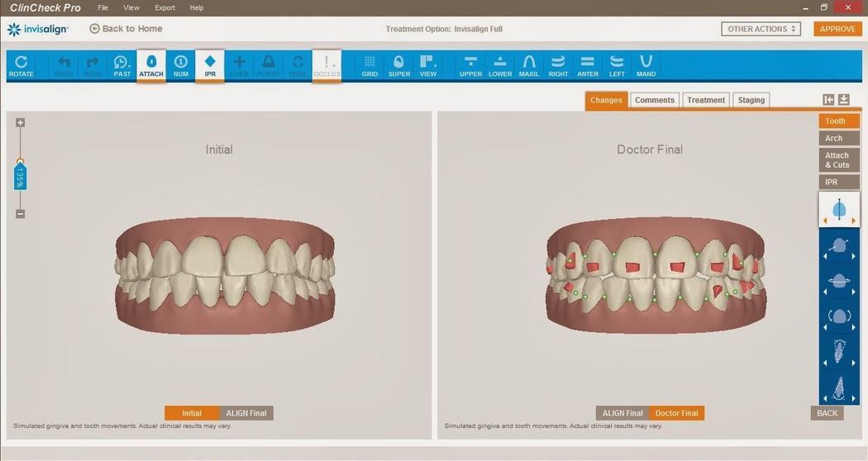Select the ROTATE tool in the toolbar
Viewport: 868px width, 461px height.
[x=21, y=66]
